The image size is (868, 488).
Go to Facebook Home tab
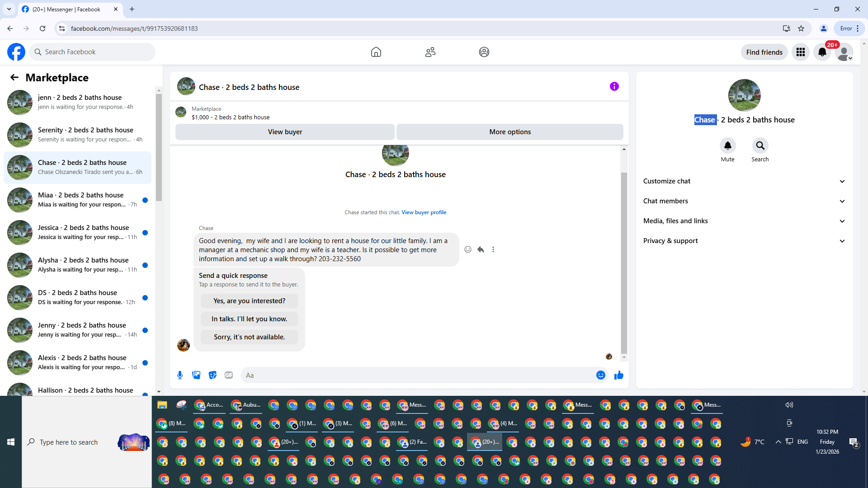(376, 52)
